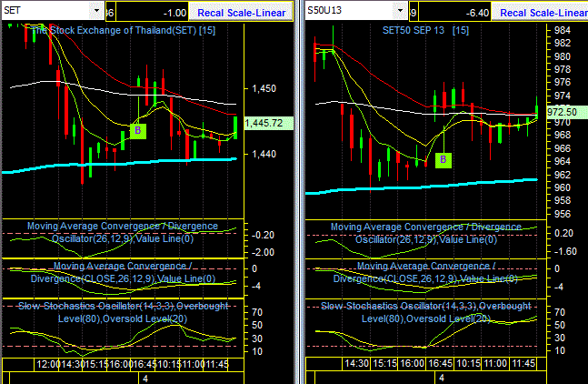Select MACD Oscillator title in SET panel
Screen dimensions: 588x384
pyautogui.click(x=123, y=232)
